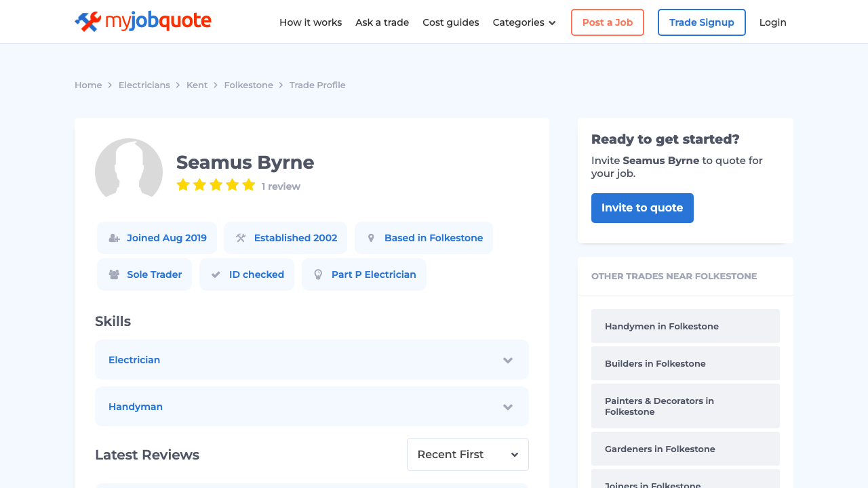The width and height of the screenshot is (868, 488).
Task: Open Electricians from the breadcrumb trail
Action: point(144,85)
